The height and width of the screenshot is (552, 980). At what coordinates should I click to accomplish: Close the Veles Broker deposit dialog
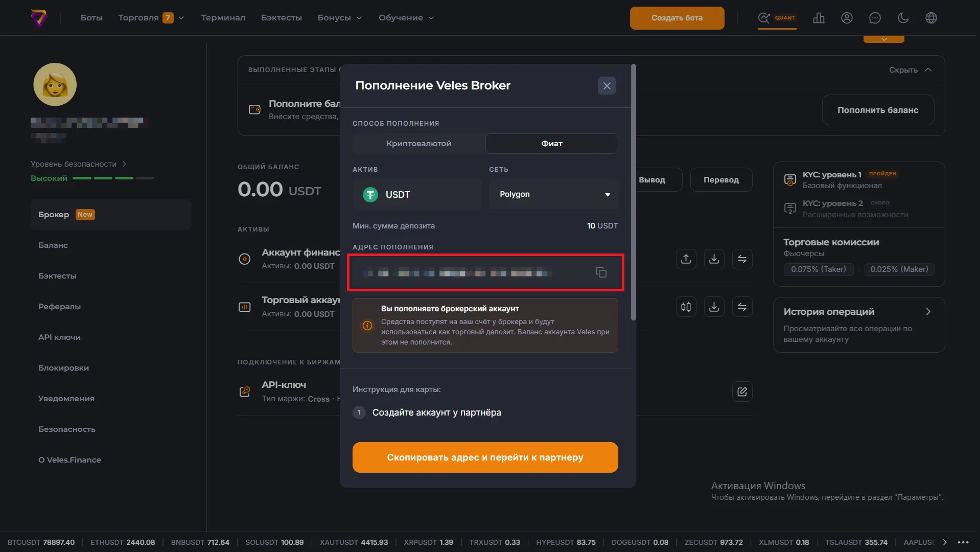[x=606, y=86]
